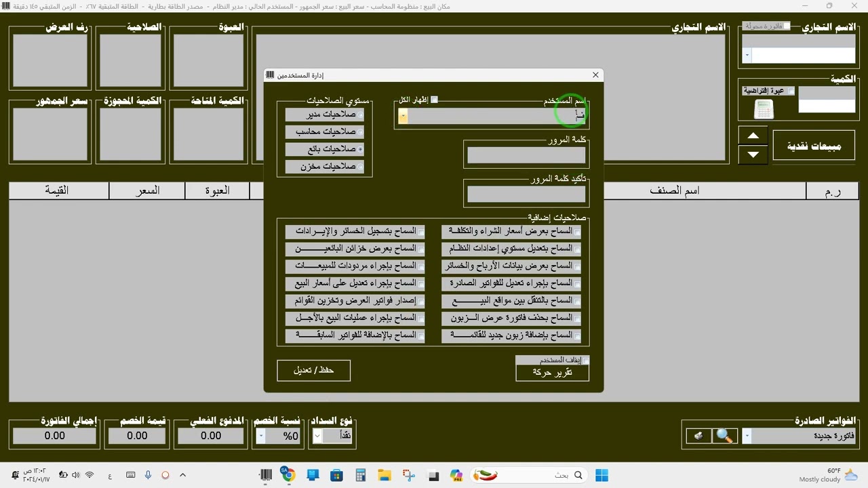Screen dimensions: 868x488
Task: Enable السماح بإجراء تعديل للفواتير الصادرة
Action: 511,283
